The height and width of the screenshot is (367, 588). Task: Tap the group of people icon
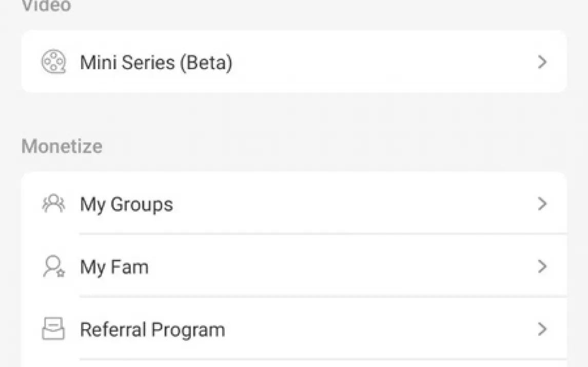point(53,204)
